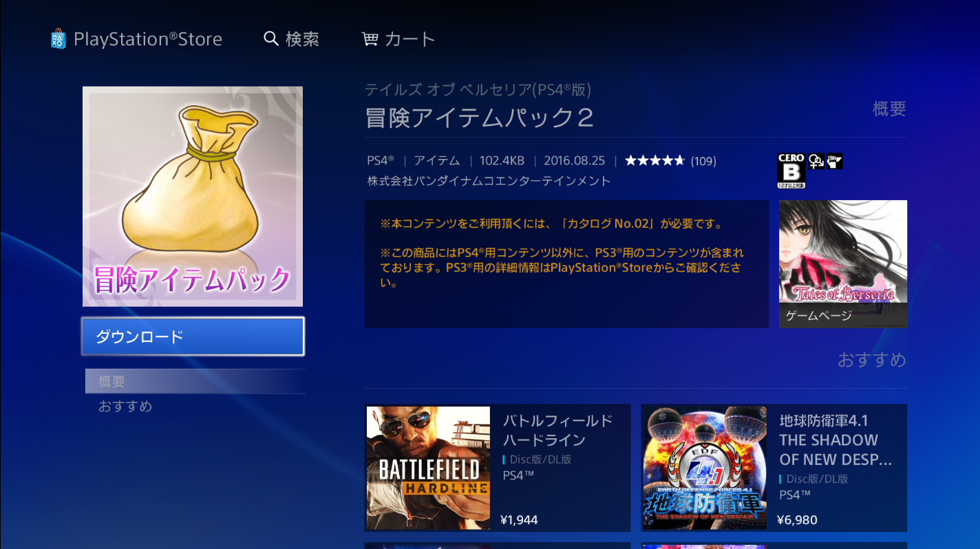Click the CERO B rating icon
980x549 pixels.
point(791,170)
